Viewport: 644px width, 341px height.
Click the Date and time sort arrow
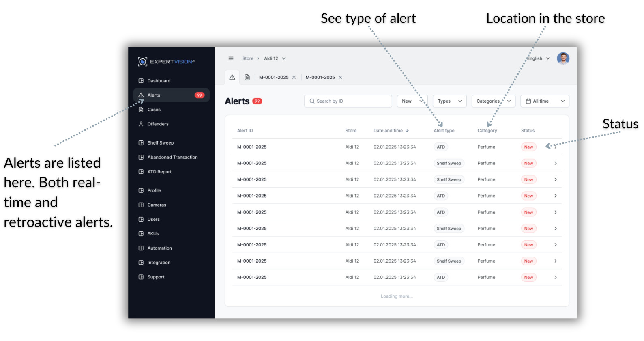pyautogui.click(x=407, y=131)
